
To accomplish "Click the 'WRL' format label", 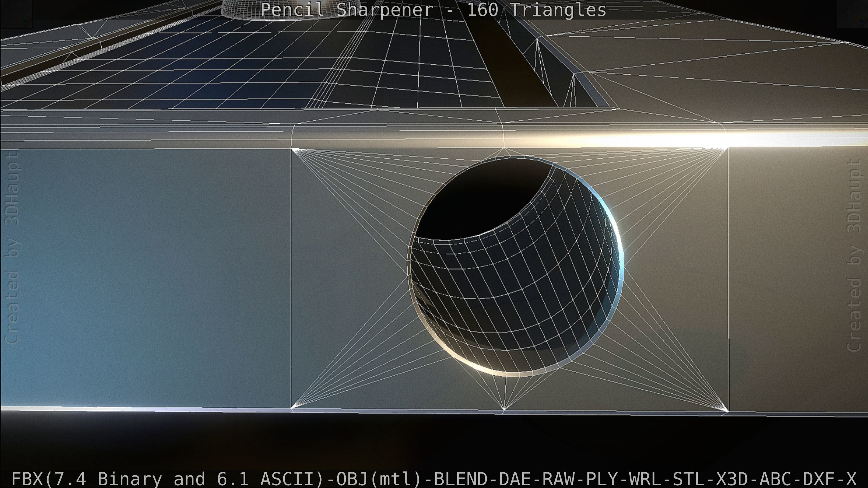I will tap(645, 479).
